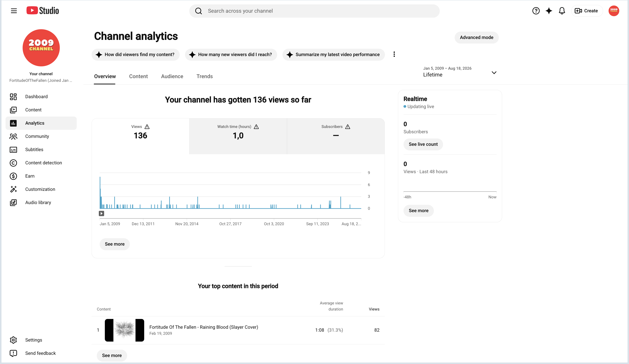
Task: Click See more in Realtime panel
Action: click(x=419, y=210)
